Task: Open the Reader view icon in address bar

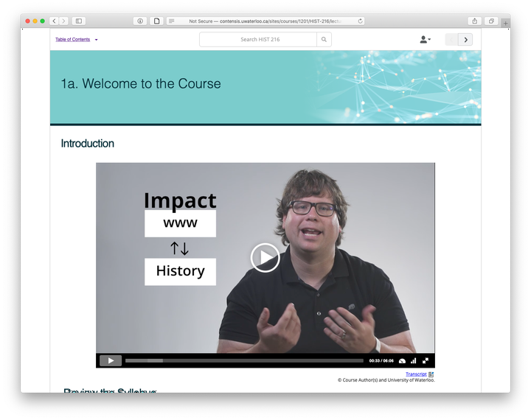Action: pos(171,21)
